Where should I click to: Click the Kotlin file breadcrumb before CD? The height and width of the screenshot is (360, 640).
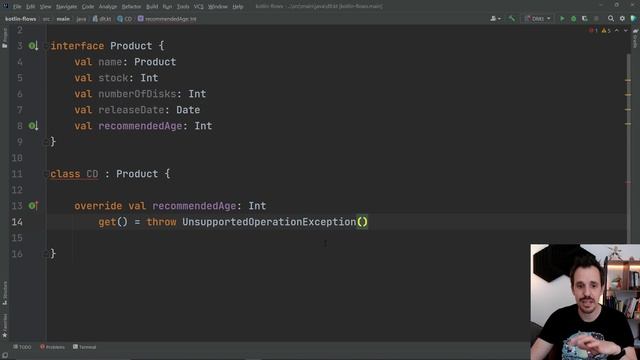[102, 19]
